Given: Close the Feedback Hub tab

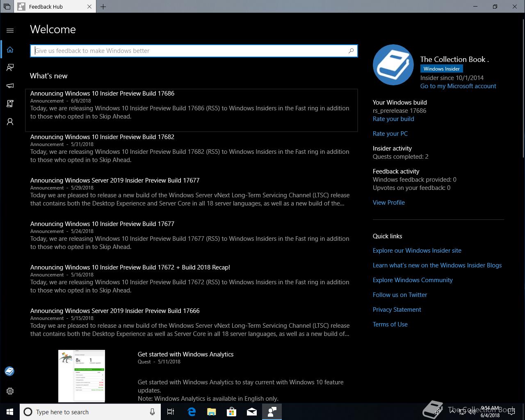Looking at the screenshot, I should (89, 7).
